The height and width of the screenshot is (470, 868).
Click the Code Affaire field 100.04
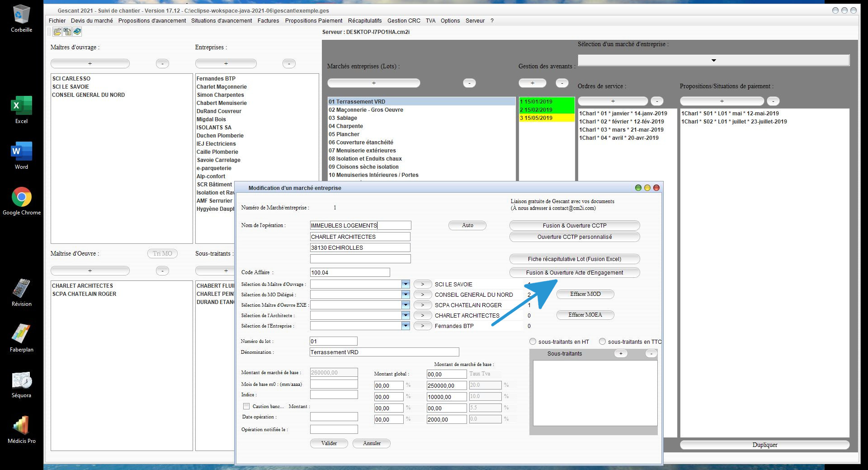[x=350, y=272]
